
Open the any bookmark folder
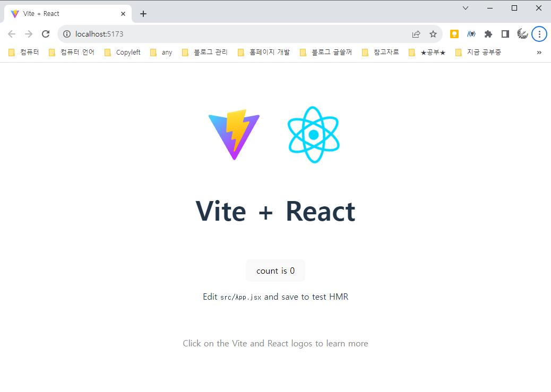coord(161,53)
